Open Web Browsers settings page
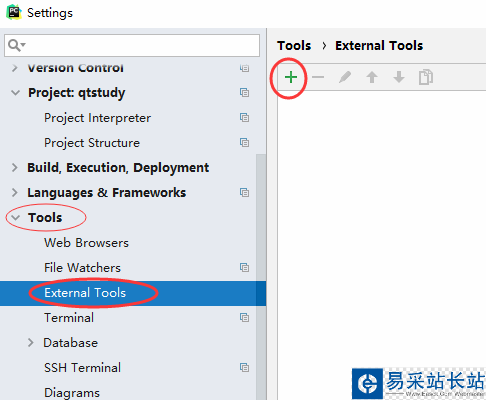 (x=86, y=243)
